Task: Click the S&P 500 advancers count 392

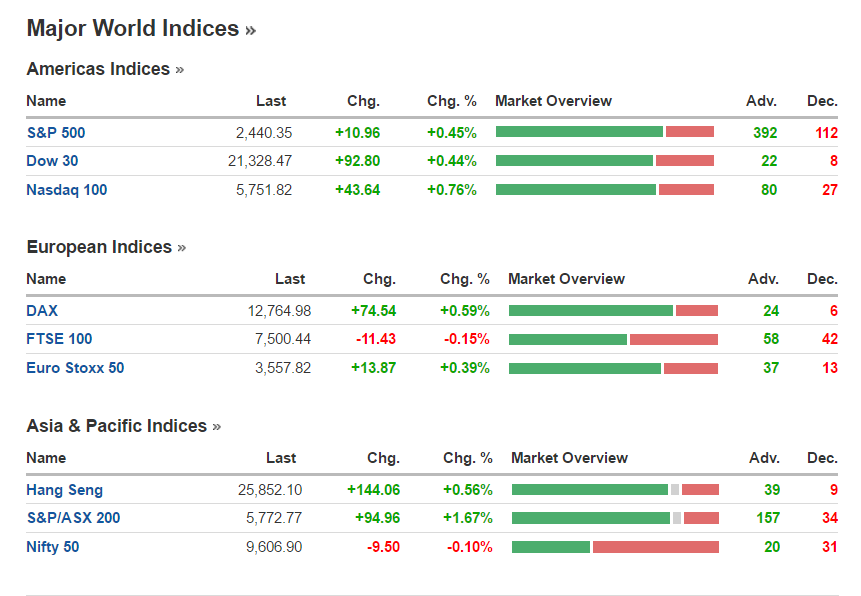Action: pos(765,132)
